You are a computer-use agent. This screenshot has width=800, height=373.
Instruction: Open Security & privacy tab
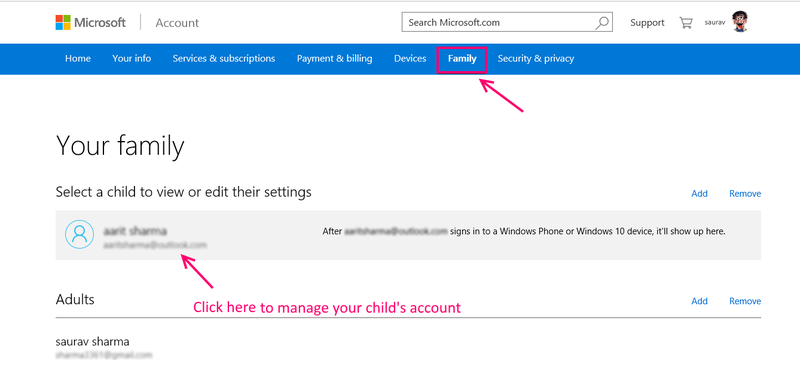click(x=536, y=59)
